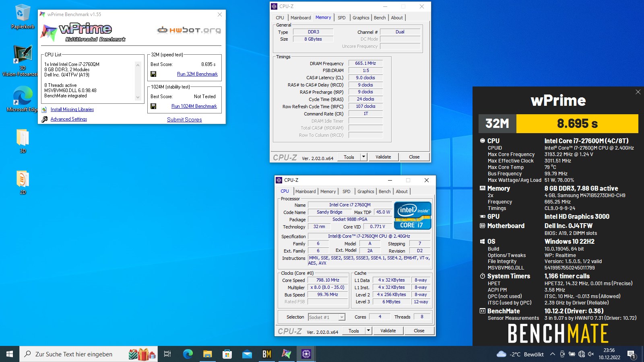Launch Microsoft Edge desktop shortcut
644x362 pixels.
click(x=23, y=100)
